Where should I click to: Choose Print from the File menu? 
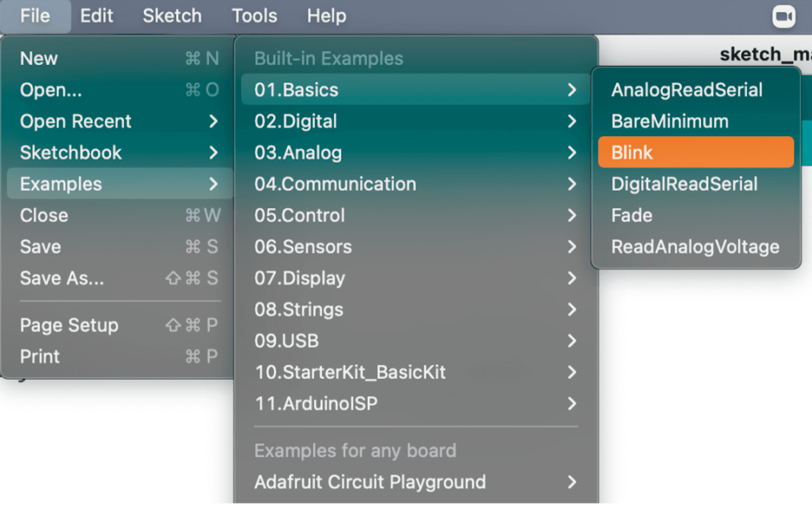click(x=120, y=357)
